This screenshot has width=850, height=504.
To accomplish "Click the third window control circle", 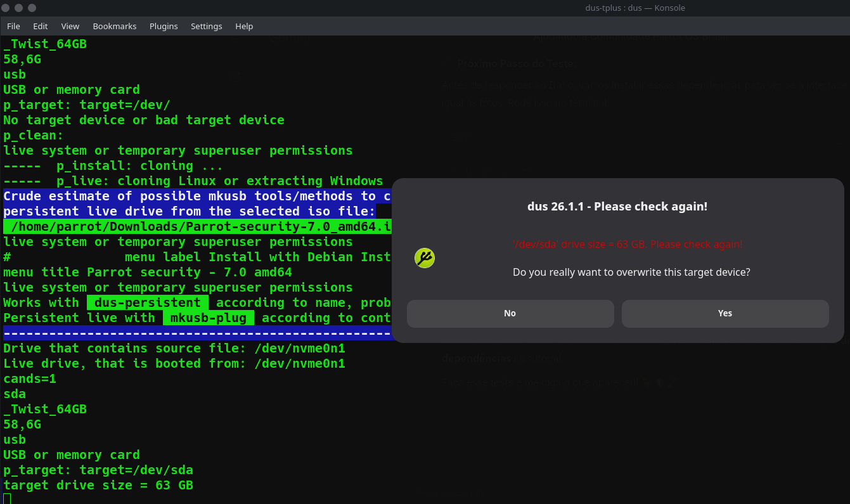I will tap(32, 8).
